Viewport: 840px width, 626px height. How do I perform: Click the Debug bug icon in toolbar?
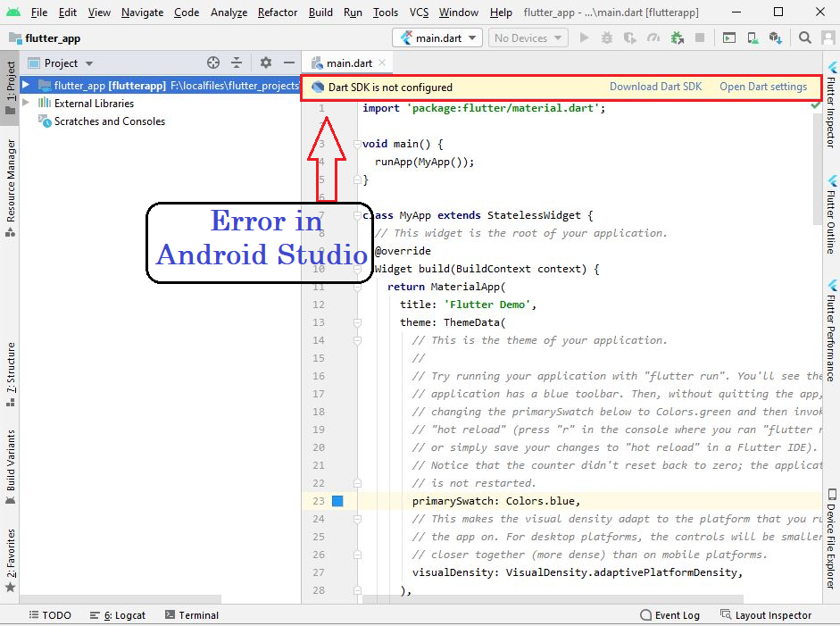tap(607, 38)
